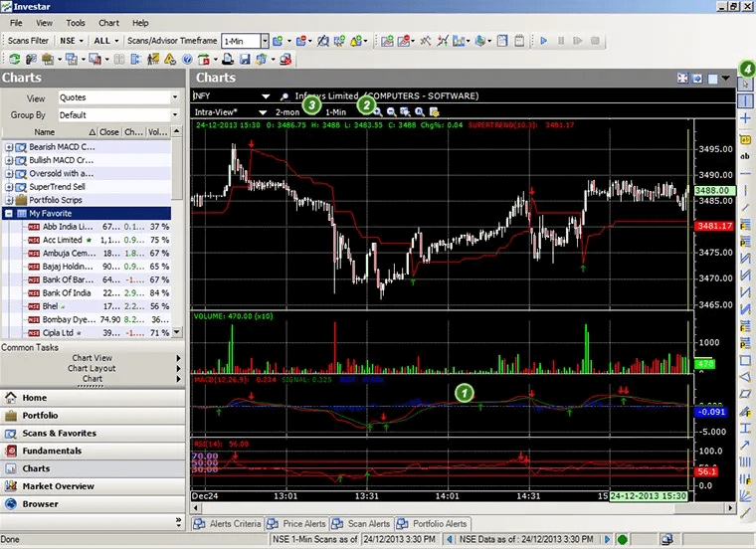Switch to the Alerts Criteria tab
This screenshot has height=549, width=756.
point(228,524)
